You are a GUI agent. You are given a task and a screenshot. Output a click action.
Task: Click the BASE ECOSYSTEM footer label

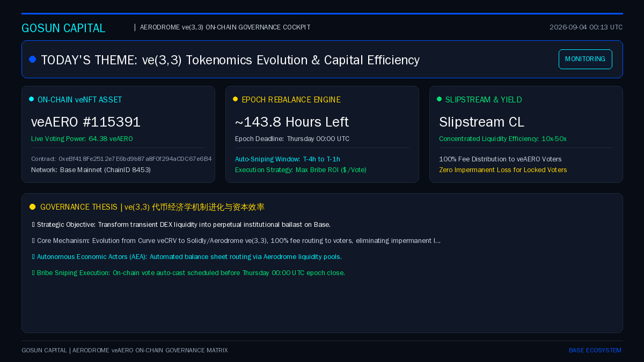tap(595, 350)
